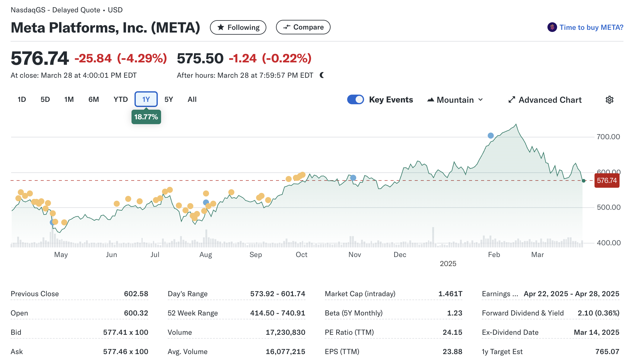This screenshot has height=364, width=631.
Task: Click the Time to buy META? link
Action: [591, 27]
